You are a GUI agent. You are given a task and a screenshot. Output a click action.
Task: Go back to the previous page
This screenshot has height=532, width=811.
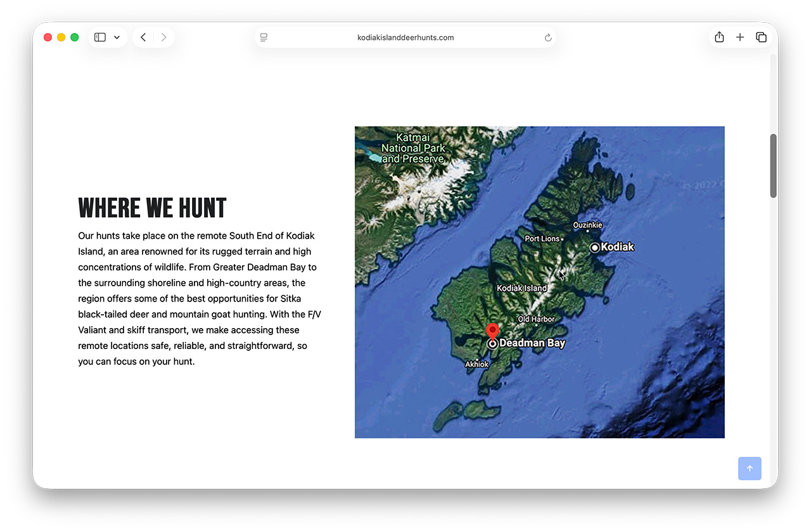click(x=143, y=37)
